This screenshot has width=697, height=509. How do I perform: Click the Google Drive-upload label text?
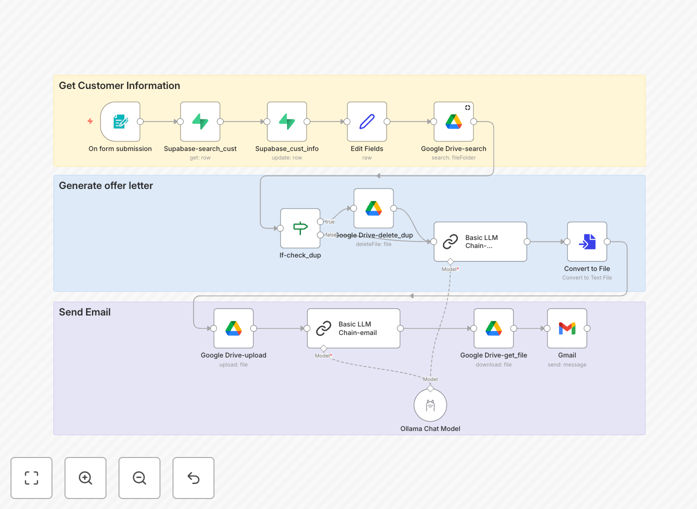coord(233,355)
